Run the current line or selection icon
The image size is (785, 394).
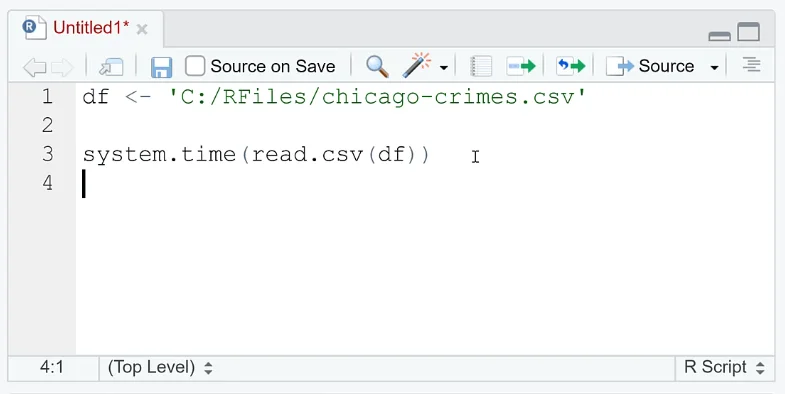click(521, 66)
